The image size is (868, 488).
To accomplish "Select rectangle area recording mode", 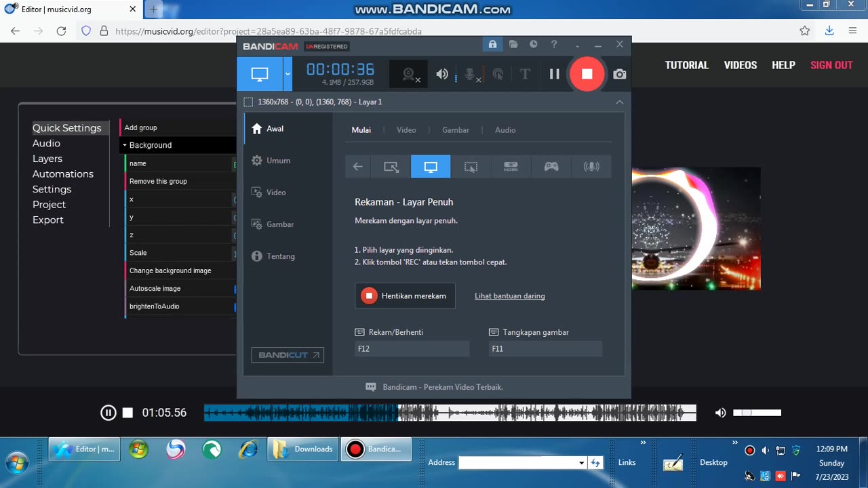I will (x=391, y=167).
